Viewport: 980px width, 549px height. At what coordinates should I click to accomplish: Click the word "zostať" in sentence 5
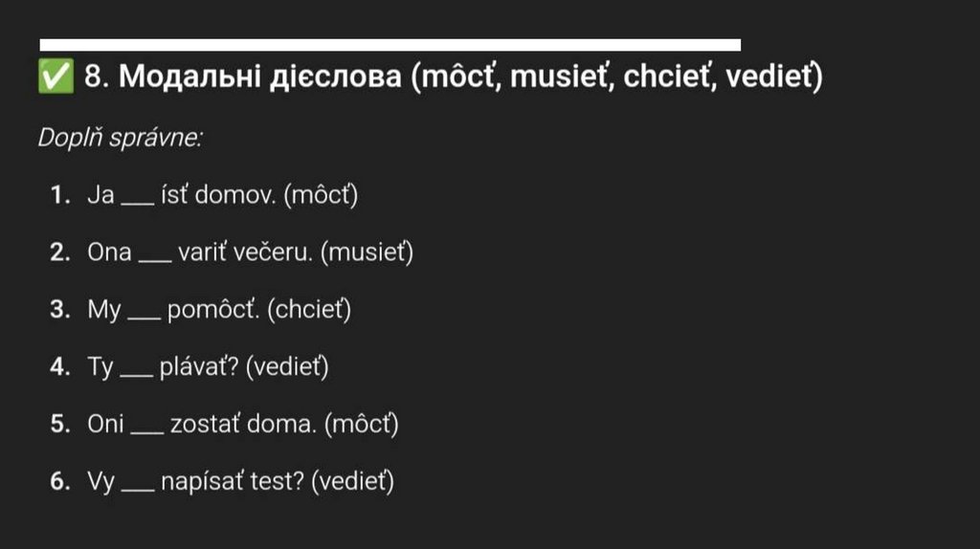point(204,425)
